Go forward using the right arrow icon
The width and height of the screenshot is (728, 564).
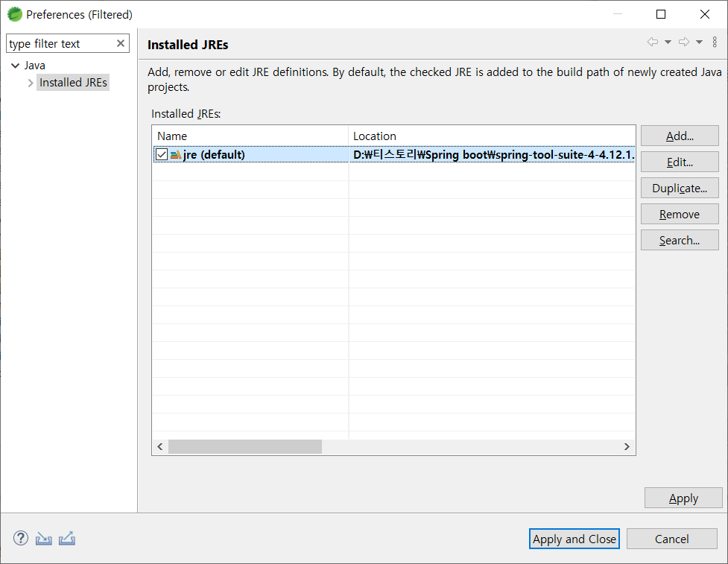click(684, 42)
